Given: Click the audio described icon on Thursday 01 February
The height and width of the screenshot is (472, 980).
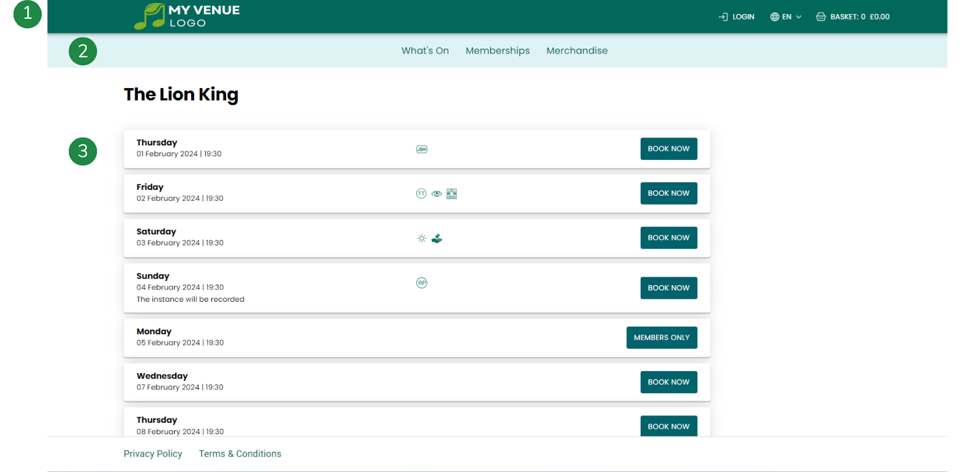Looking at the screenshot, I should point(422,149).
